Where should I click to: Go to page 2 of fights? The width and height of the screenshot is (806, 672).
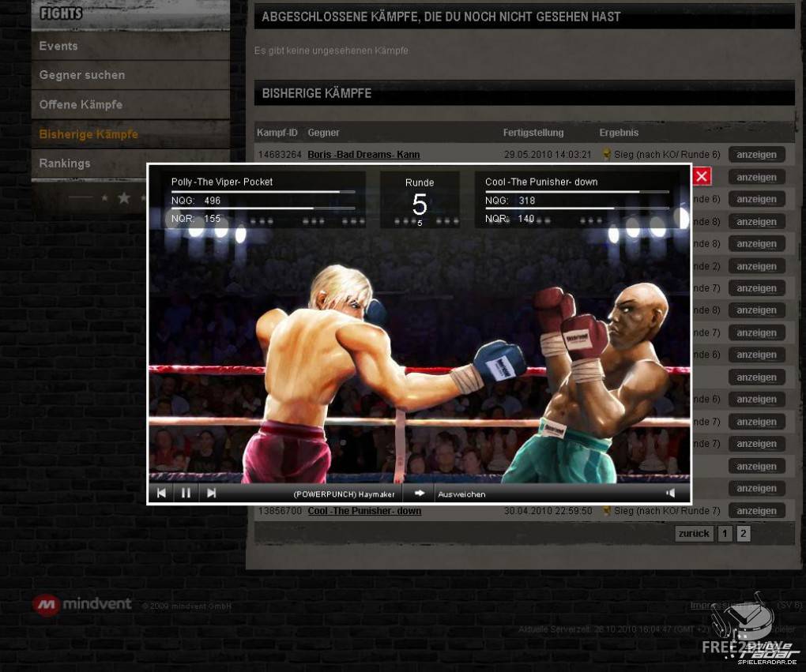[x=743, y=533]
